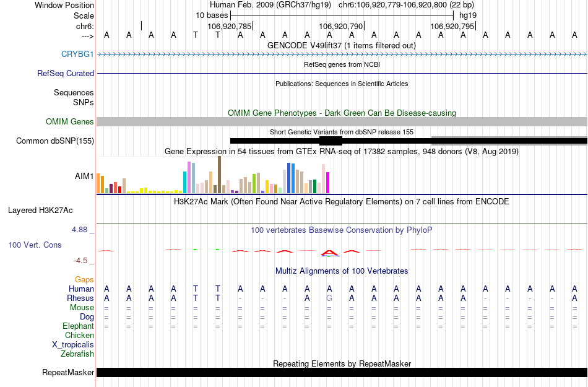Click the Human alignment row label

[81, 289]
